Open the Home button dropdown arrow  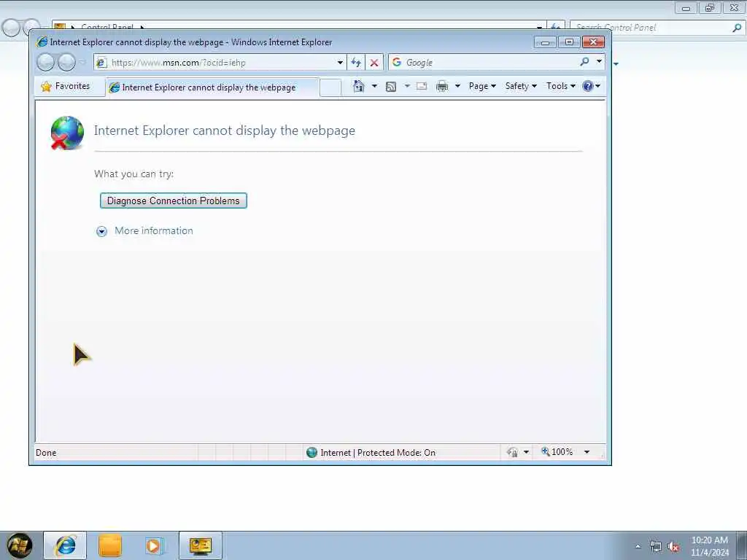point(374,86)
